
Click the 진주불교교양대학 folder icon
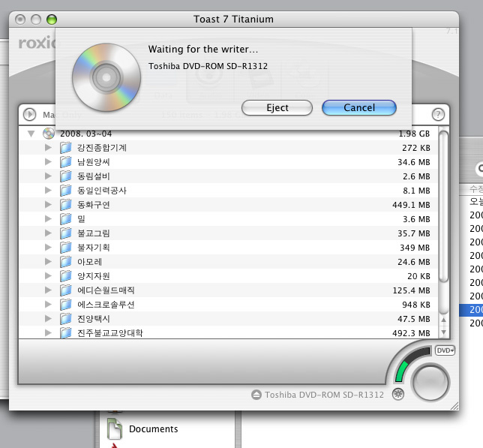pos(66,333)
